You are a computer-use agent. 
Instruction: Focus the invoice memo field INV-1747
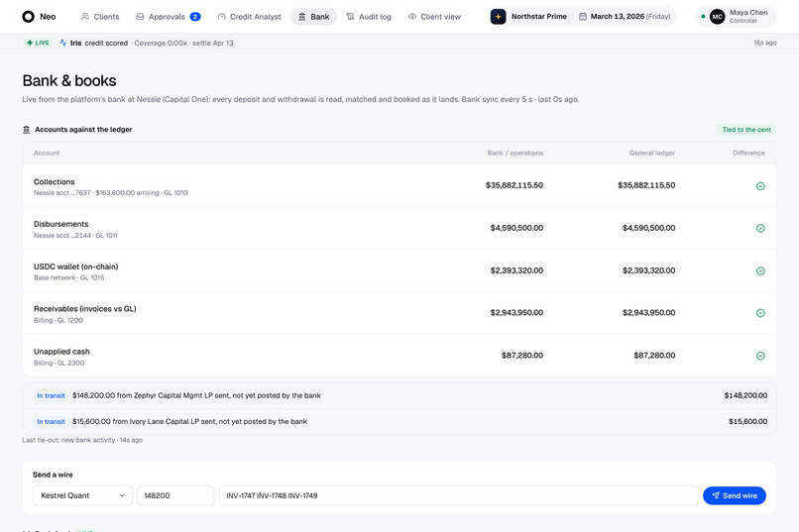(x=459, y=495)
